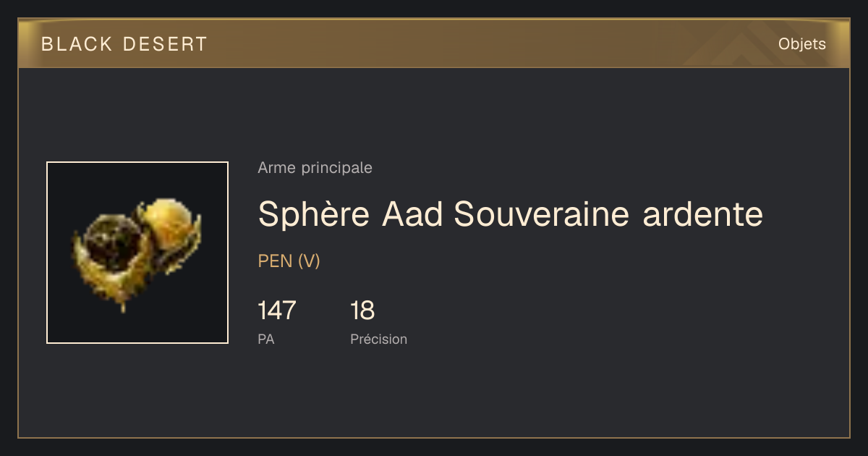This screenshot has height=456, width=868.
Task: Click the golden sphere item icon
Action: (137, 253)
